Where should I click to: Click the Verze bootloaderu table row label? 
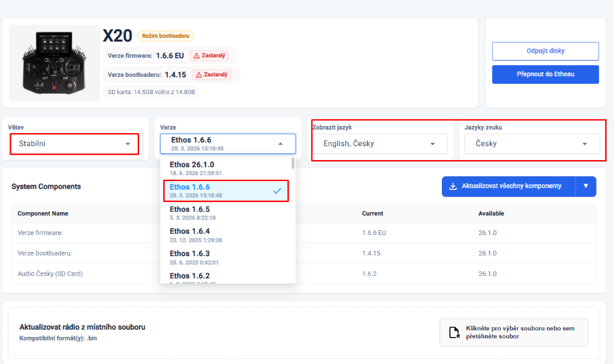click(45, 253)
